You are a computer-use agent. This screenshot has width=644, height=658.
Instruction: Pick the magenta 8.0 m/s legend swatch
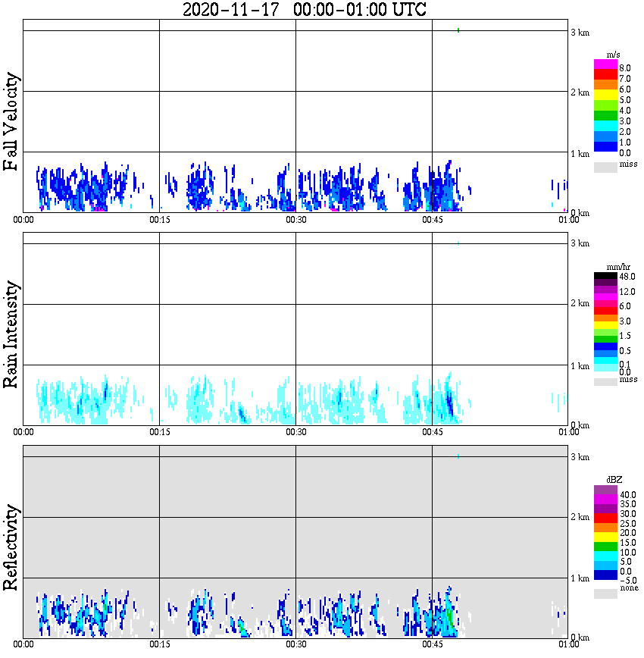pyautogui.click(x=605, y=64)
